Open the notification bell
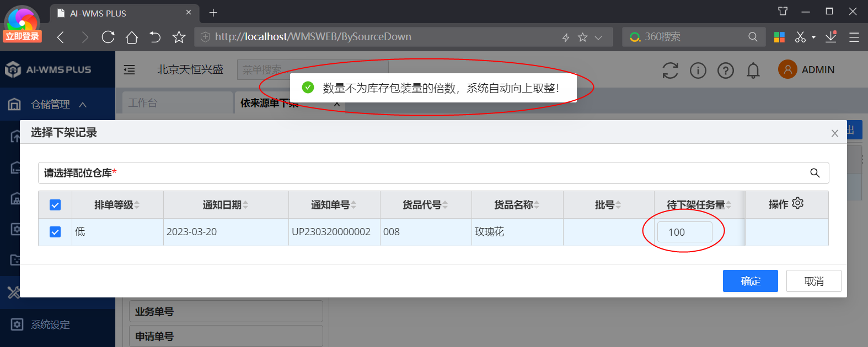868x347 pixels. point(753,71)
